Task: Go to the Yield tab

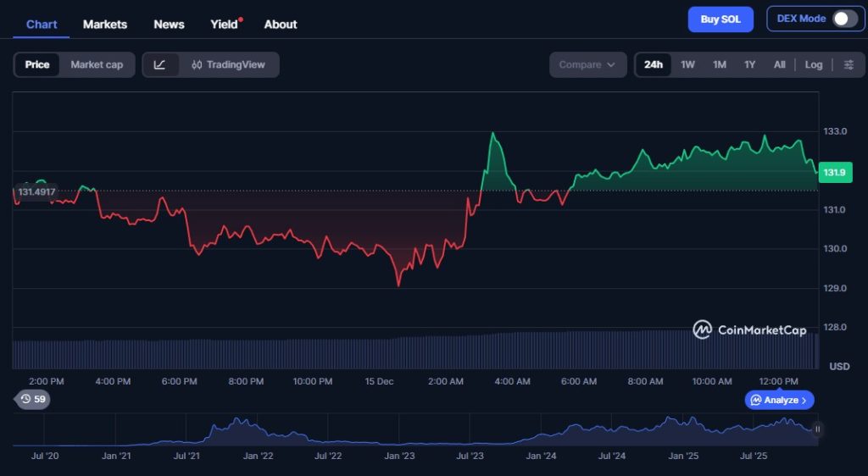Action: click(x=224, y=24)
